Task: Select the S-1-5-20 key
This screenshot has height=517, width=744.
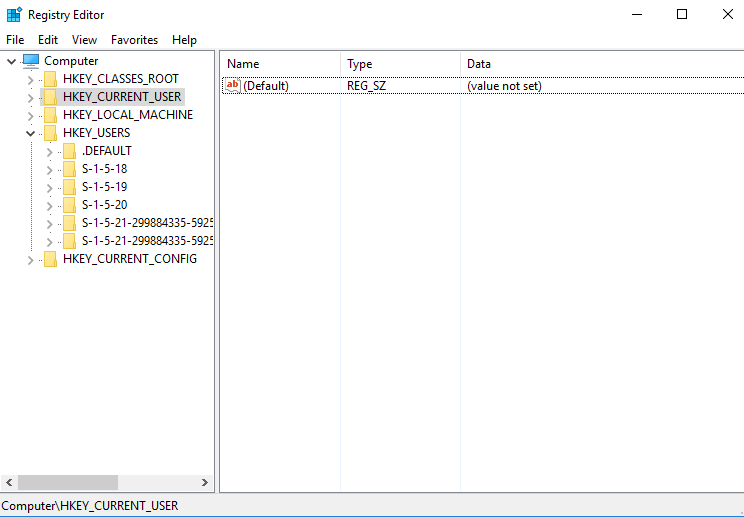Action: (x=104, y=205)
